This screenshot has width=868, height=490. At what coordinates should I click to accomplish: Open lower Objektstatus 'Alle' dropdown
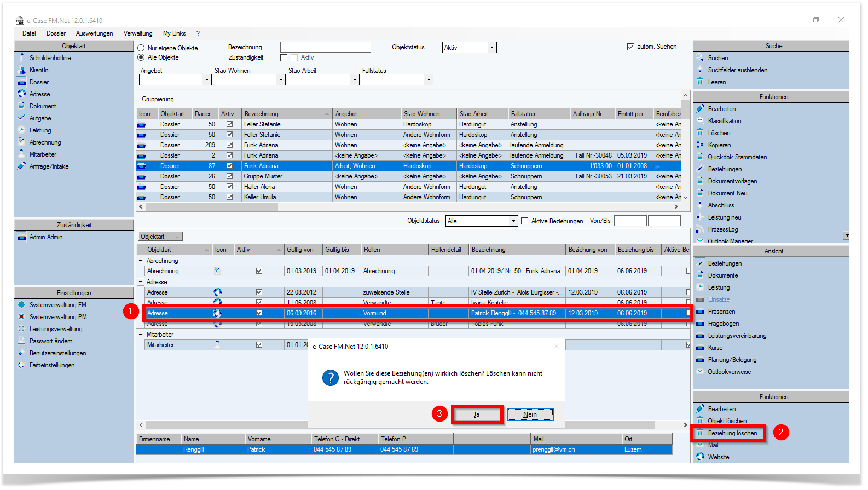513,221
